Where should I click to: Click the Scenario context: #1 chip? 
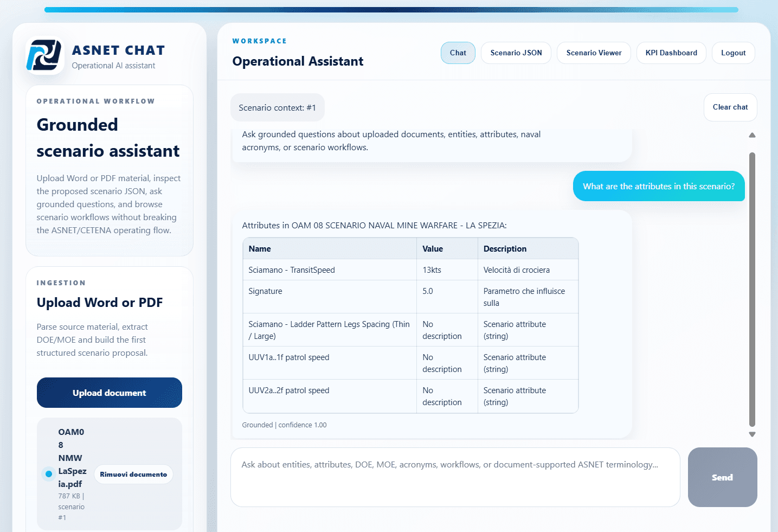(x=278, y=107)
